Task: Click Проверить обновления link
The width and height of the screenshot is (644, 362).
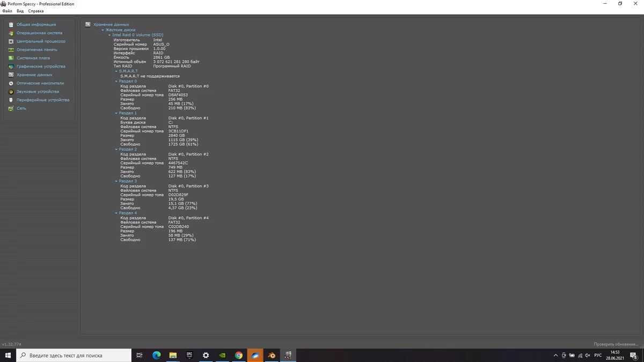Action: click(x=617, y=344)
